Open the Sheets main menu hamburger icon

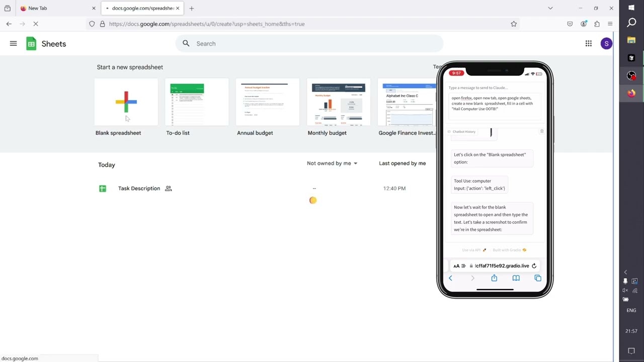pyautogui.click(x=13, y=44)
